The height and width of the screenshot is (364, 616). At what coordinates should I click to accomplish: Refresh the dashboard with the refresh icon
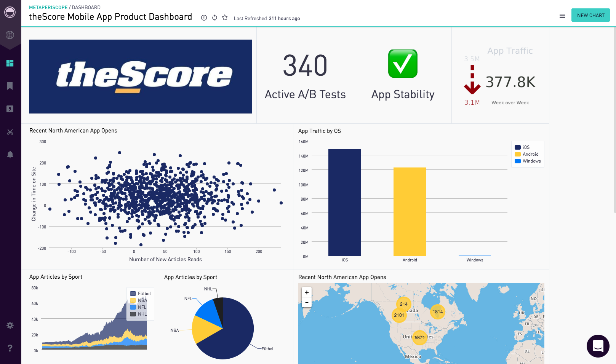click(x=214, y=18)
